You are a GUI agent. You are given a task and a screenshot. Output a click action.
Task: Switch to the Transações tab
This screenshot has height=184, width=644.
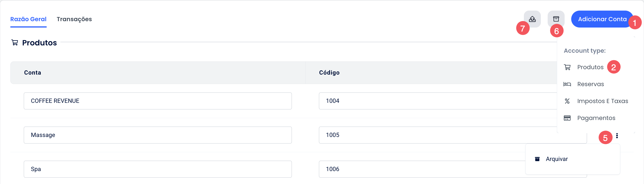click(x=74, y=19)
